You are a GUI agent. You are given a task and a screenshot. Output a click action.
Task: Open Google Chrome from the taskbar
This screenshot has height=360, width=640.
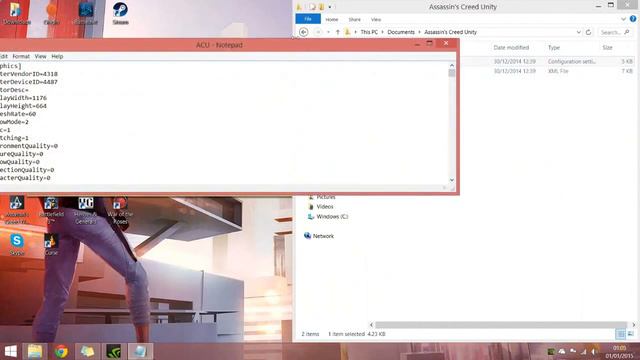coord(61,351)
